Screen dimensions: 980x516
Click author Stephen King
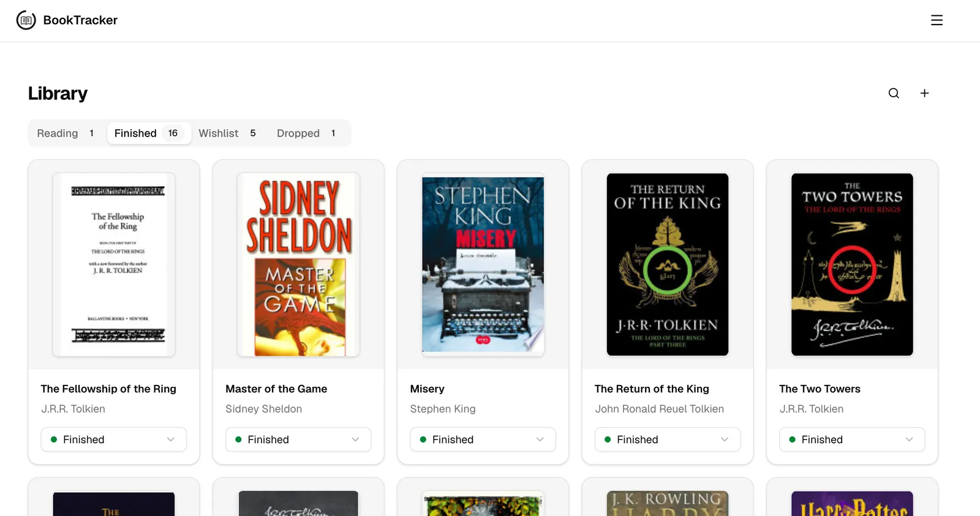pyautogui.click(x=443, y=409)
